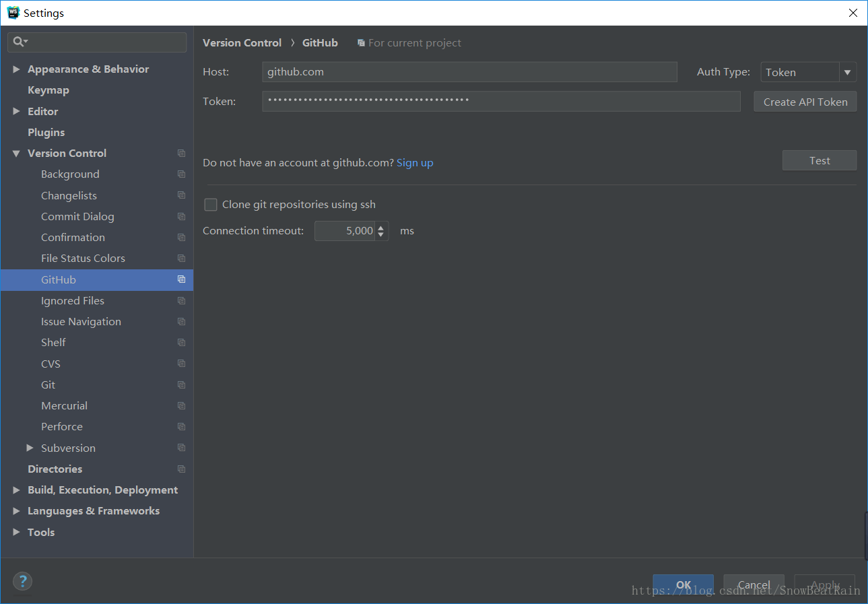
Task: Click project-level icon beside GitHub row
Action: coord(181,279)
